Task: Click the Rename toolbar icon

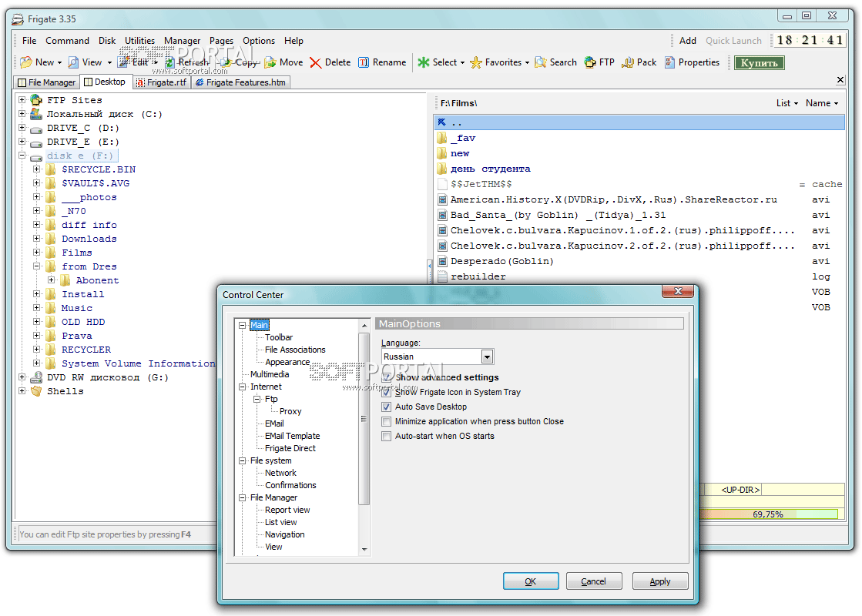Action: [364, 62]
